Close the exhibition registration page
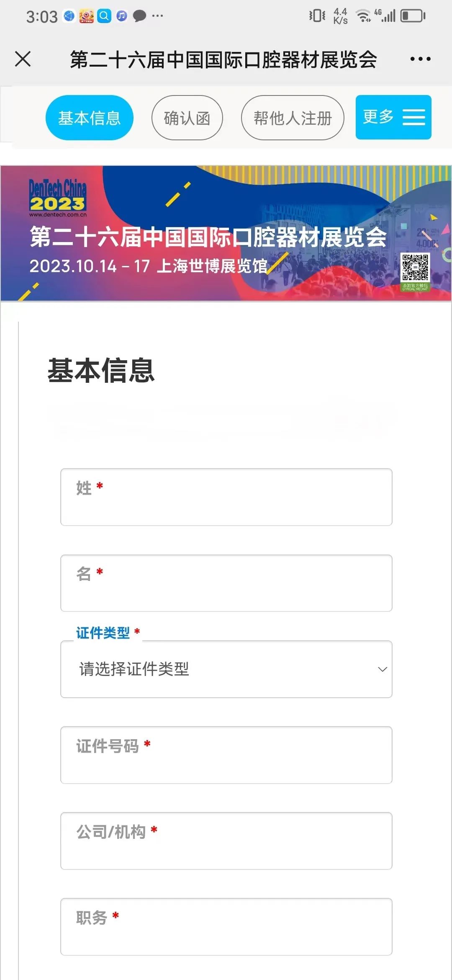The width and height of the screenshot is (452, 980). (x=23, y=59)
